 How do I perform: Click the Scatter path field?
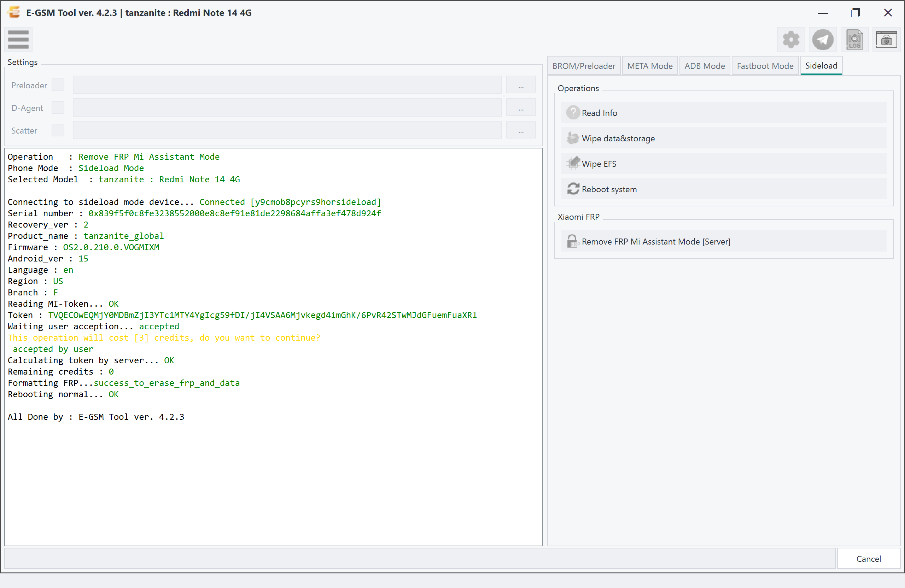(x=287, y=130)
